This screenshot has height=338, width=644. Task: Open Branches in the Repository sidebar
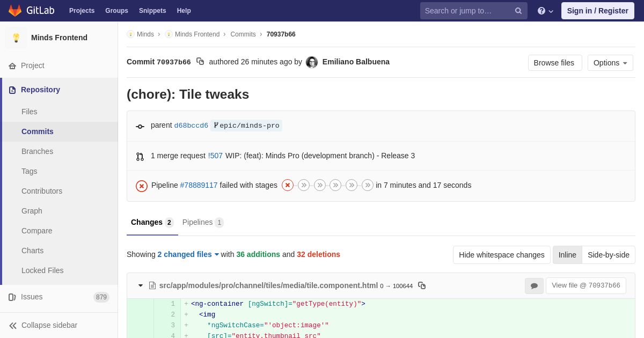pyautogui.click(x=37, y=151)
